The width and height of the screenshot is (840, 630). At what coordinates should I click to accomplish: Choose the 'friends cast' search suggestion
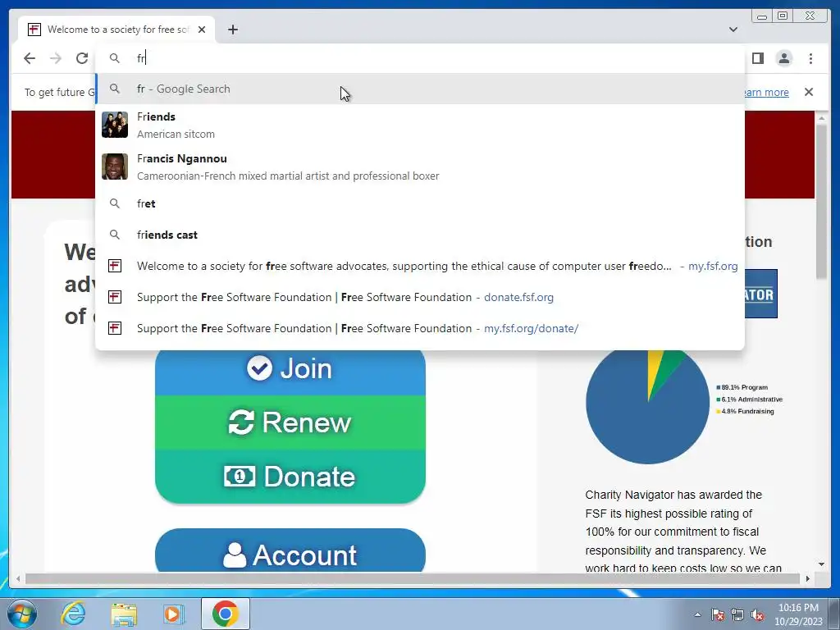tap(420, 235)
